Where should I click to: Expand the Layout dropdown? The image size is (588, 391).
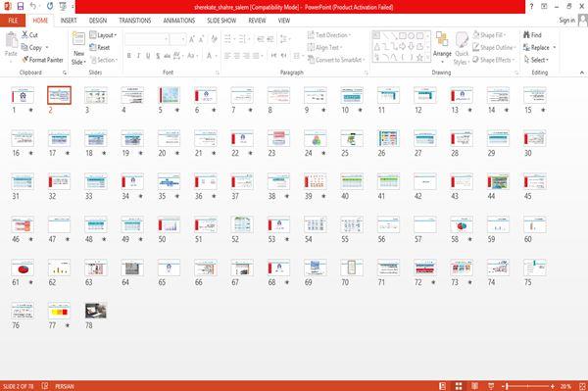103,35
